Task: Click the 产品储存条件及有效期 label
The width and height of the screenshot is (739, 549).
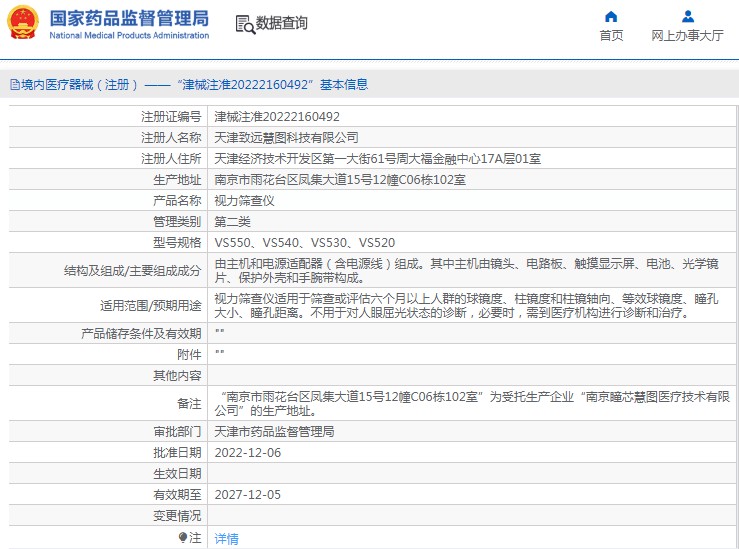Action: pos(141,334)
